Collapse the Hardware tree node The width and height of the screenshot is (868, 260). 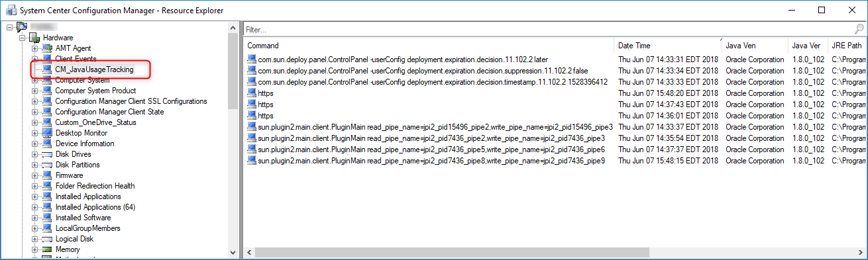(23, 38)
